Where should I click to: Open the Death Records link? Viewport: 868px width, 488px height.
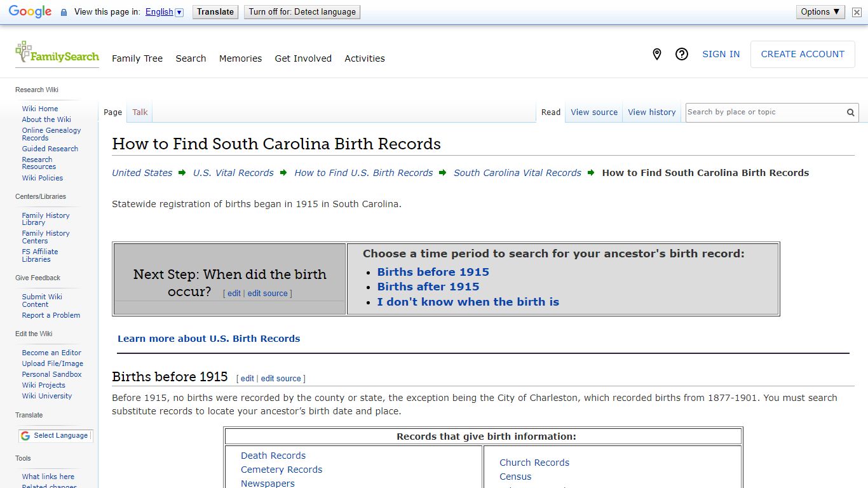(x=273, y=456)
